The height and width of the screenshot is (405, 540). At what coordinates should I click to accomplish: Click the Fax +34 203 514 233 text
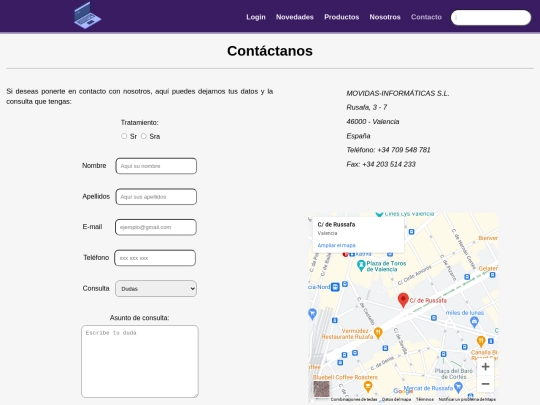(x=381, y=164)
